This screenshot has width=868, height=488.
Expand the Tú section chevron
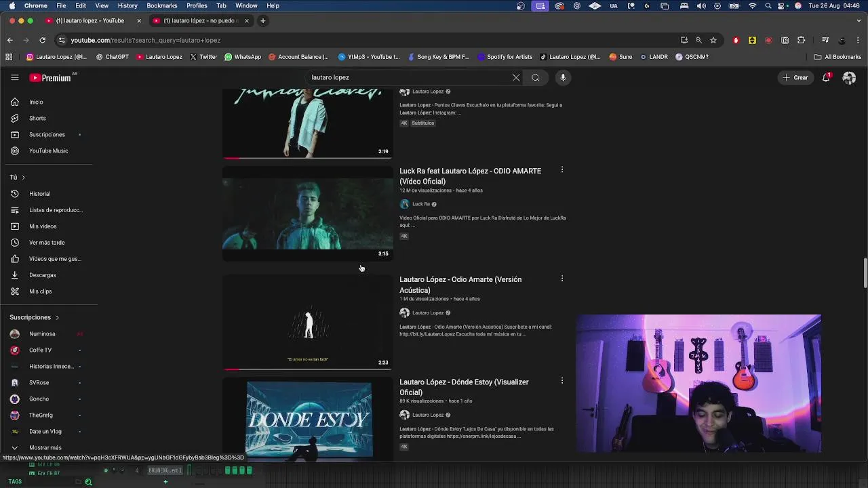23,178
